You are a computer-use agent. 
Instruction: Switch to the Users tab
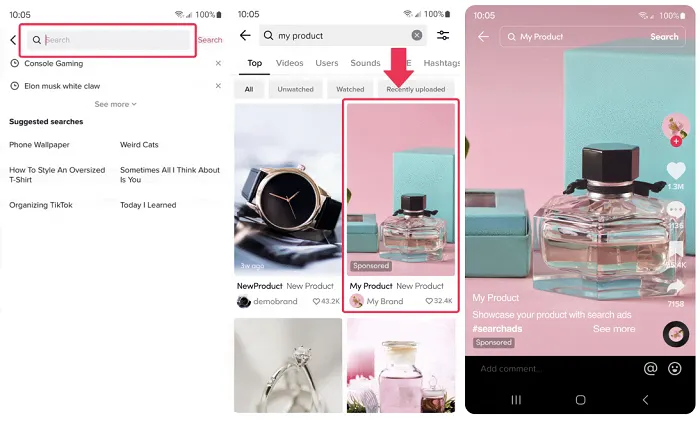pos(327,63)
